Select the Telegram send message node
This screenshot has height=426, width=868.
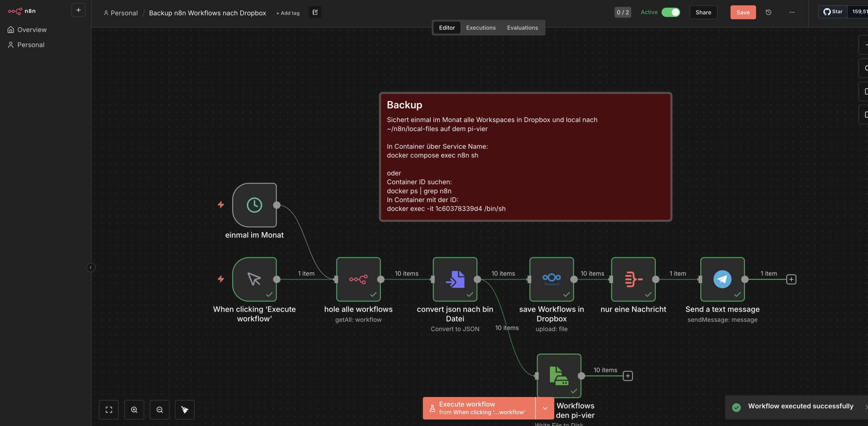pyautogui.click(x=722, y=279)
